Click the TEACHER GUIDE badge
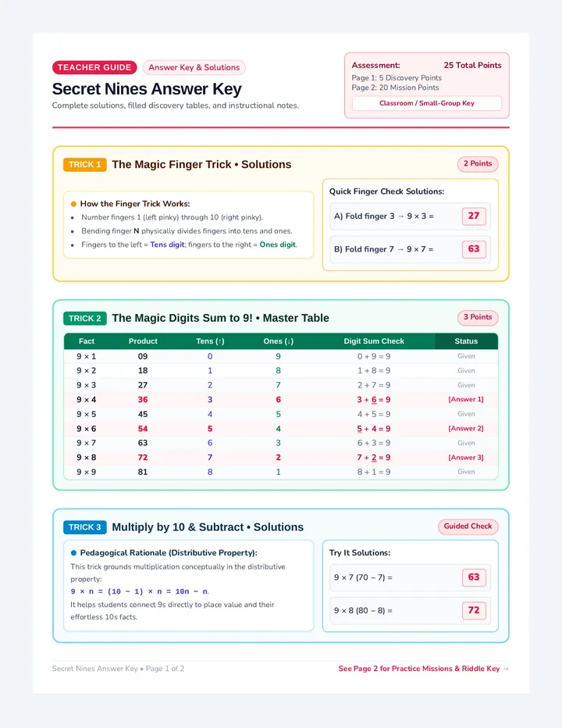562x728 pixels. [x=94, y=67]
